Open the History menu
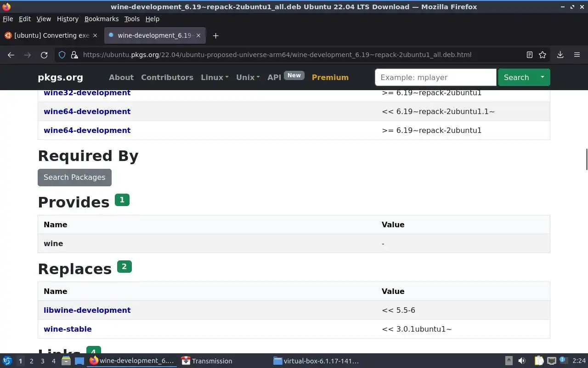The image size is (588, 368). 68,19
